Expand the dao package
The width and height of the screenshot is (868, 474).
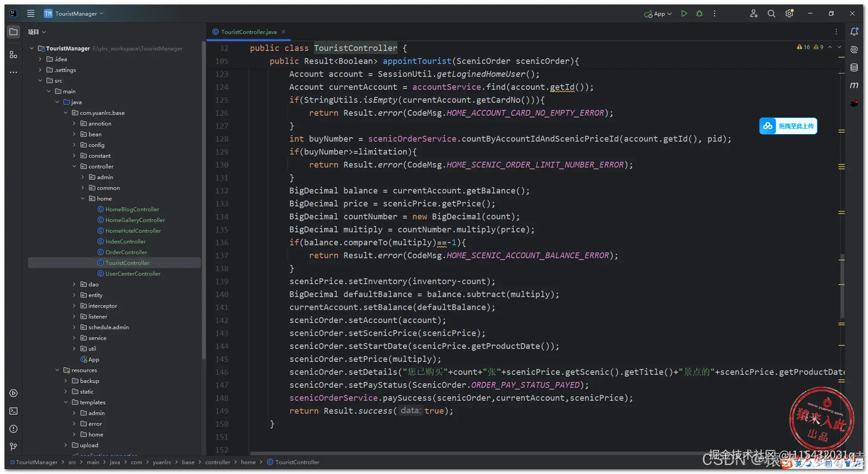[x=74, y=284]
